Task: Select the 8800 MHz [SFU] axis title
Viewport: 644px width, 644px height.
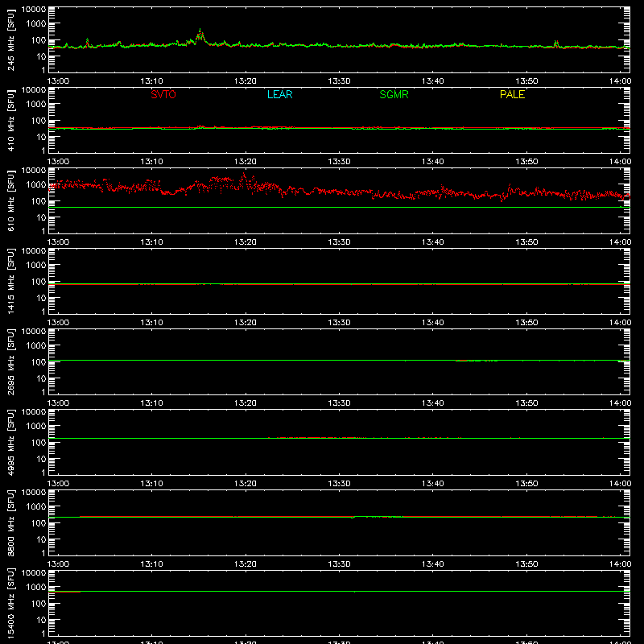Action: [x=11, y=522]
